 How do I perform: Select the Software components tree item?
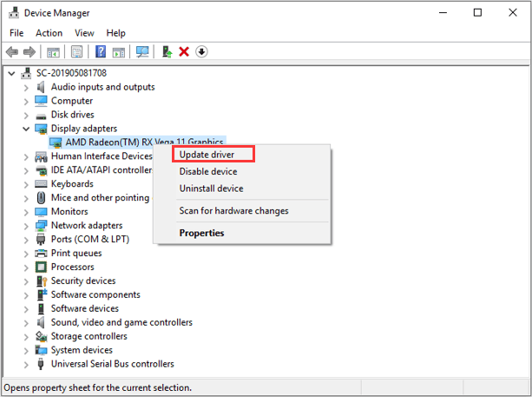95,294
